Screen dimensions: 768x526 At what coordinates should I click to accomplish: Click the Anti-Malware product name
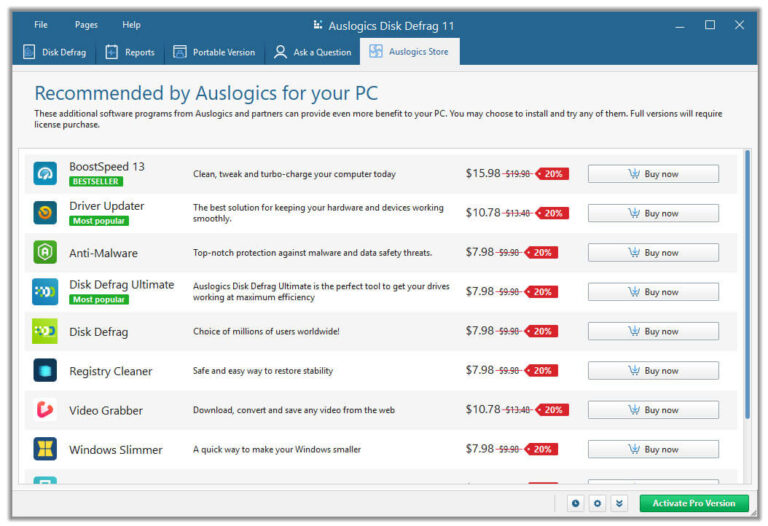103,253
